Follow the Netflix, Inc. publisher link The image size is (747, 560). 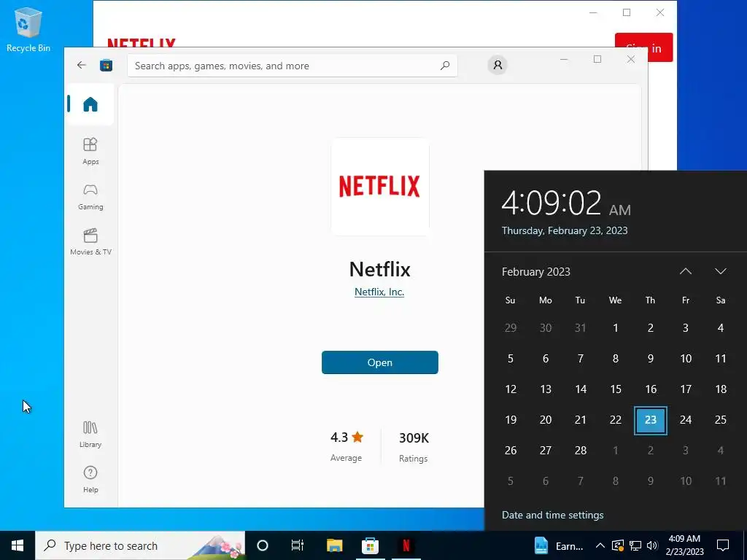(379, 292)
